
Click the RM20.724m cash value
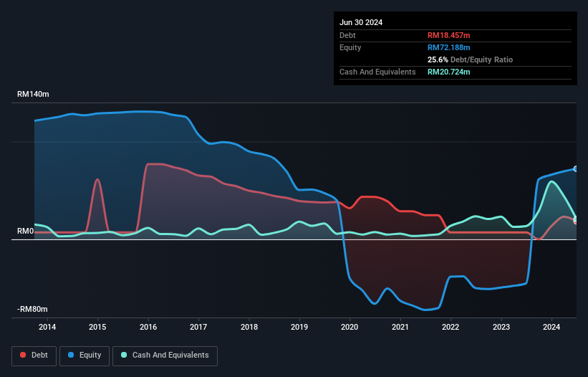click(448, 72)
